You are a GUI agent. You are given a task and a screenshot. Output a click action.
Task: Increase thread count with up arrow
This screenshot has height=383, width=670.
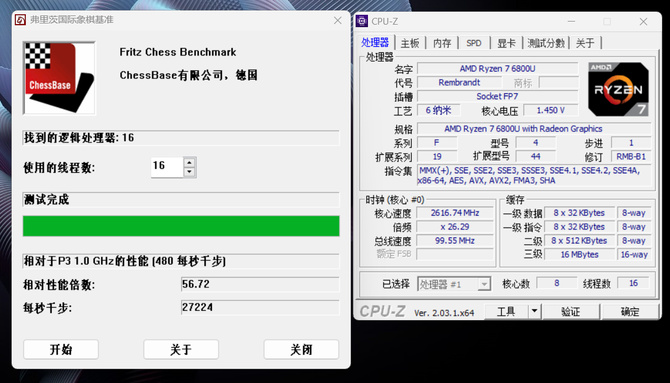[x=189, y=162]
